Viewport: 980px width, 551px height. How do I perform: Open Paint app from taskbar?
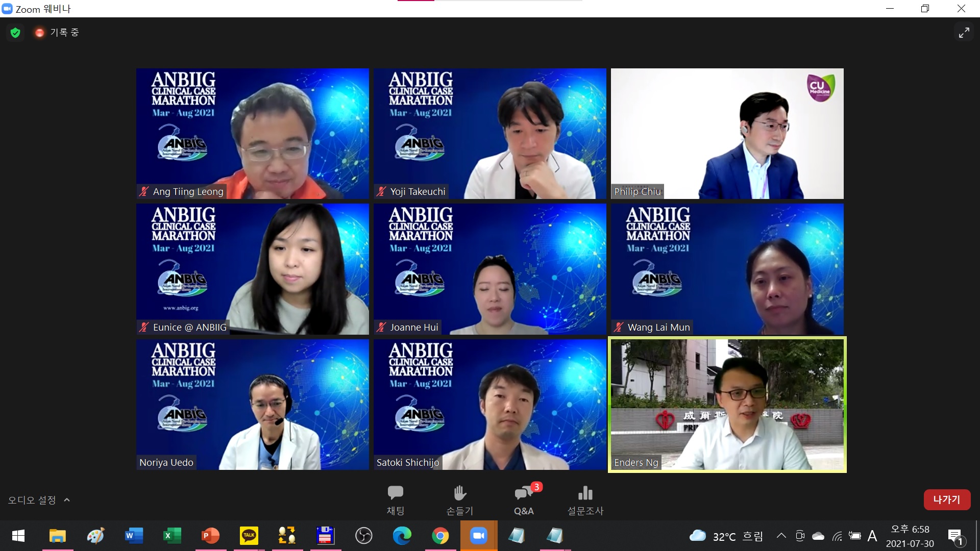[x=95, y=536]
